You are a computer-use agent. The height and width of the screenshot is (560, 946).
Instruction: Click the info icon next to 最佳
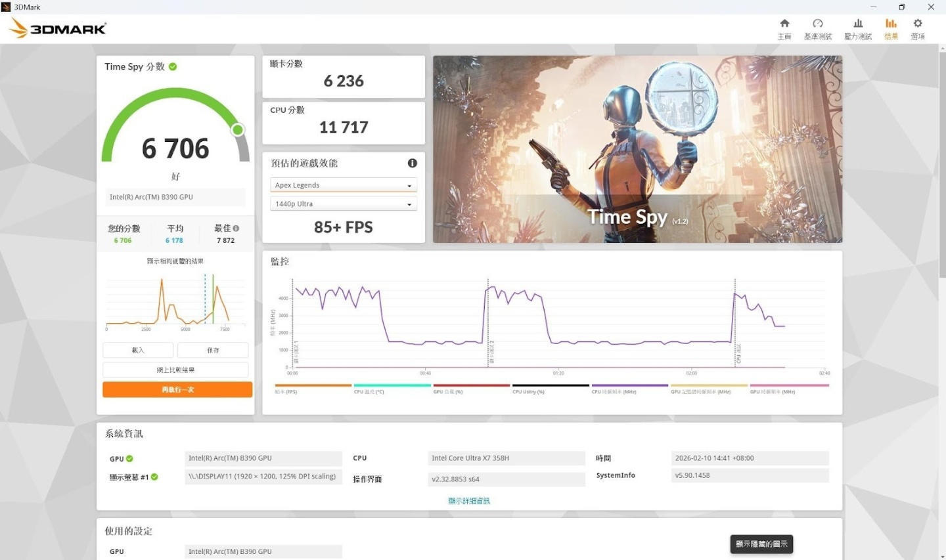pos(236,228)
